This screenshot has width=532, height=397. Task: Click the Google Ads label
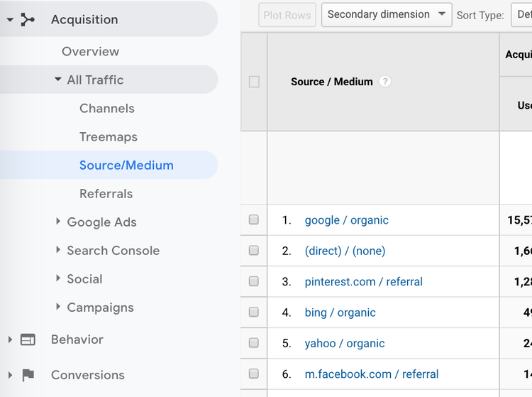(101, 222)
